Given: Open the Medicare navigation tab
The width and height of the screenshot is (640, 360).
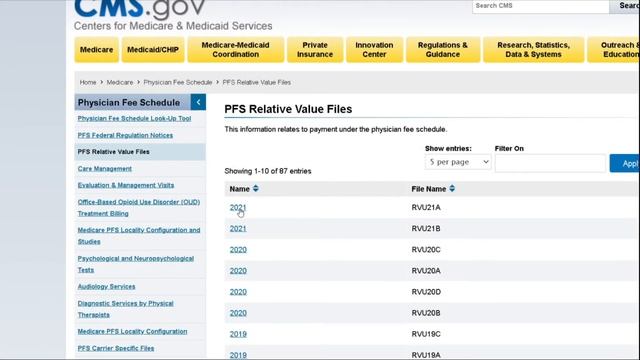Looking at the screenshot, I should (x=96, y=50).
